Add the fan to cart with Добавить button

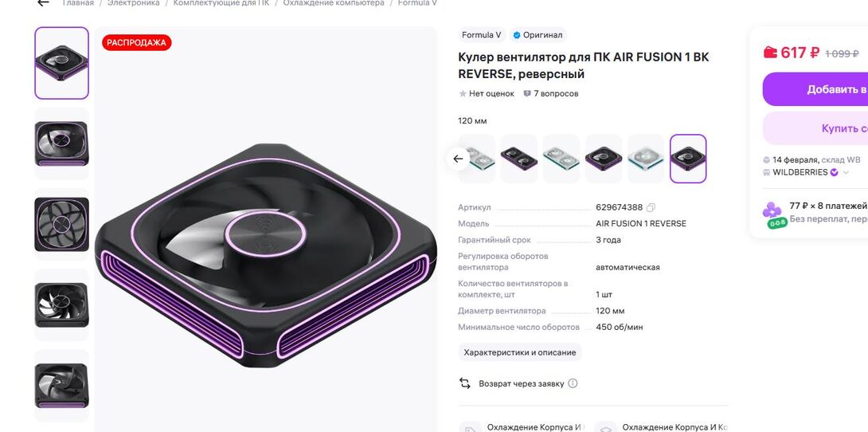(x=815, y=89)
